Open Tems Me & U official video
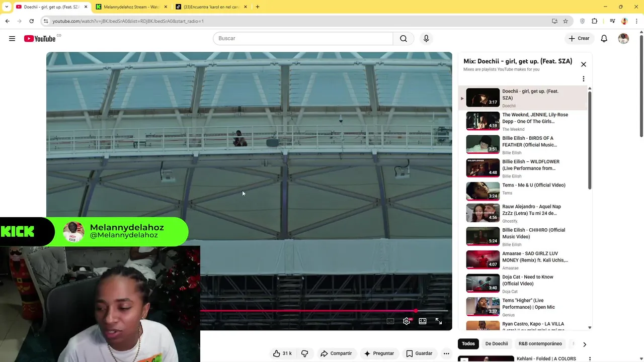This screenshot has width=644, height=362. [x=523, y=191]
